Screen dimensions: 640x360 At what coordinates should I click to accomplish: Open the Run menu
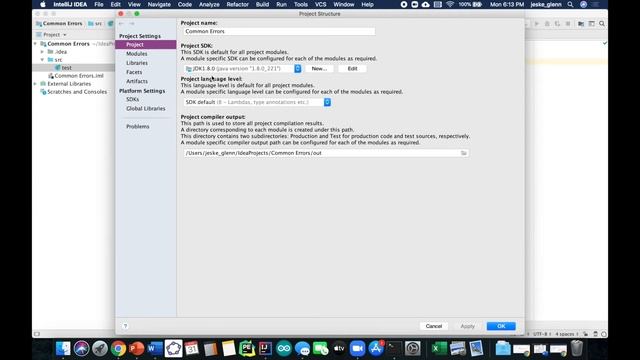click(x=281, y=4)
